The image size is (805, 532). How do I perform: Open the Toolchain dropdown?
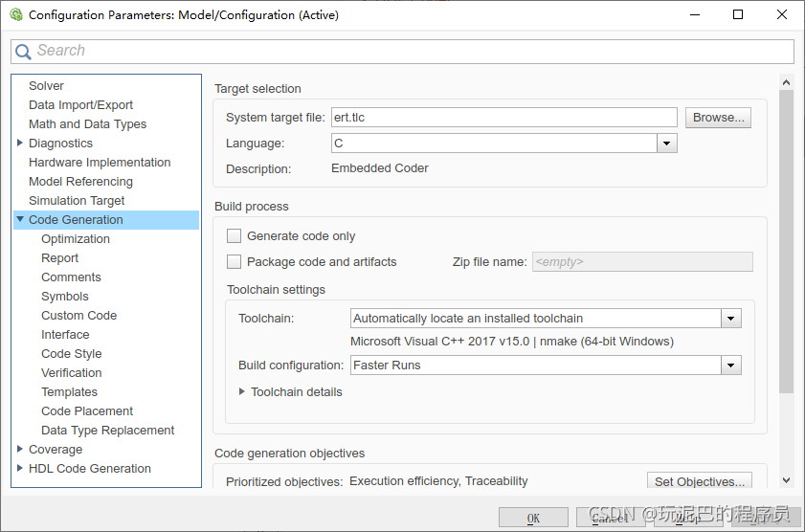click(x=730, y=319)
